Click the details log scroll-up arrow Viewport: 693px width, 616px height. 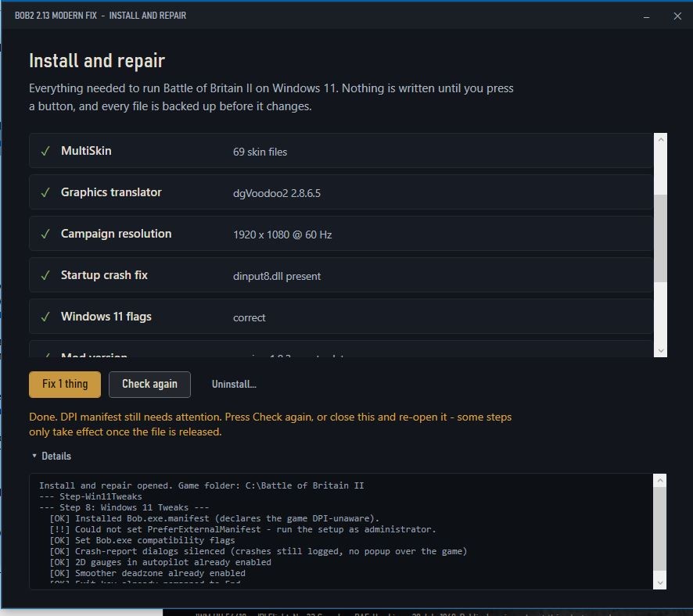tap(660, 481)
